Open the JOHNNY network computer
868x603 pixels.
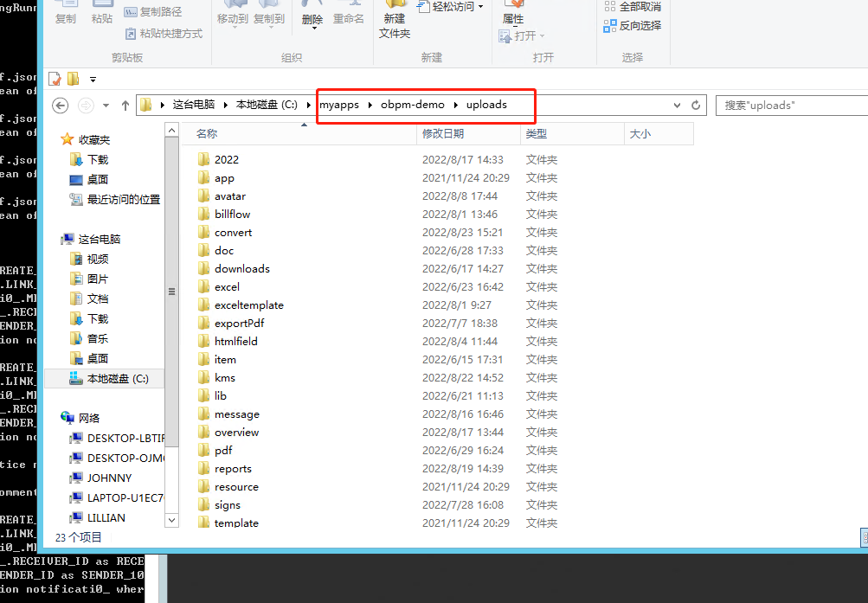click(109, 478)
